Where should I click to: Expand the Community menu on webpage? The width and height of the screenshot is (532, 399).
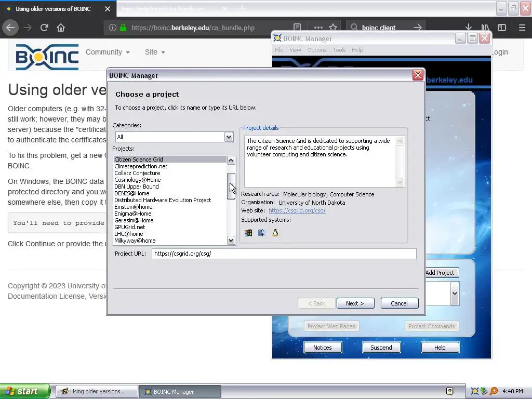tap(108, 52)
